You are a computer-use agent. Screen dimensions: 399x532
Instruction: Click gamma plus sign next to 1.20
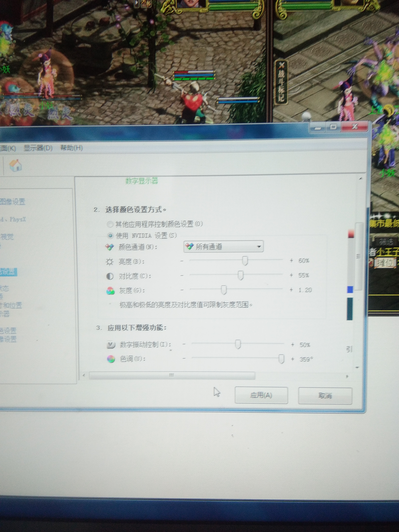(x=291, y=290)
